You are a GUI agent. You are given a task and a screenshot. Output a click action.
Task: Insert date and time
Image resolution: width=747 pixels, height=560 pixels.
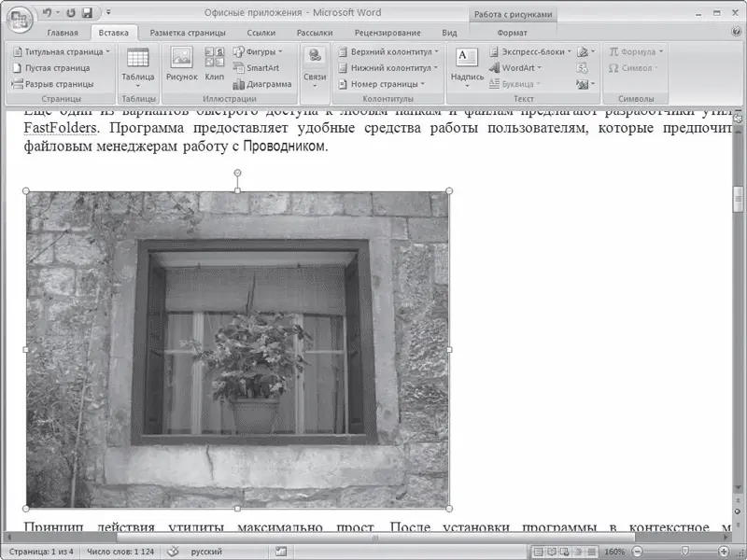click(x=582, y=67)
